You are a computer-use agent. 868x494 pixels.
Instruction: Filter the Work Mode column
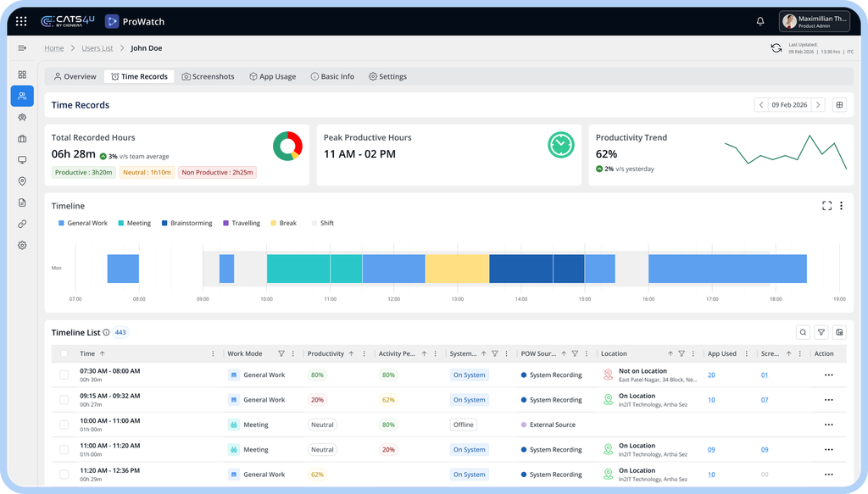pos(281,353)
